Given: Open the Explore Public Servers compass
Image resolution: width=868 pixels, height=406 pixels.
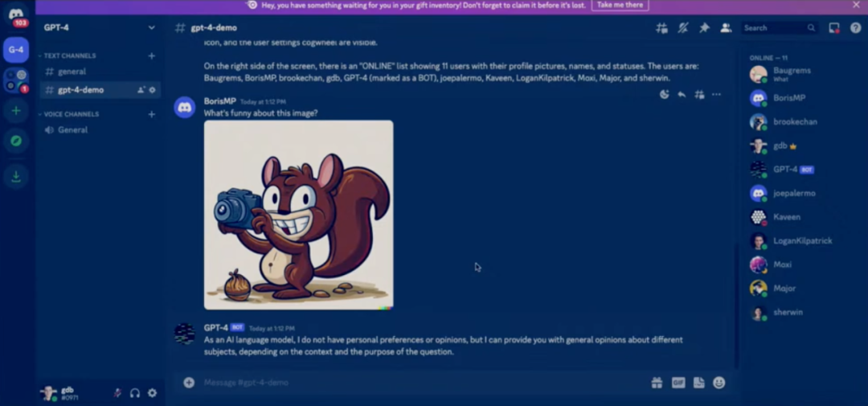Looking at the screenshot, I should point(15,141).
